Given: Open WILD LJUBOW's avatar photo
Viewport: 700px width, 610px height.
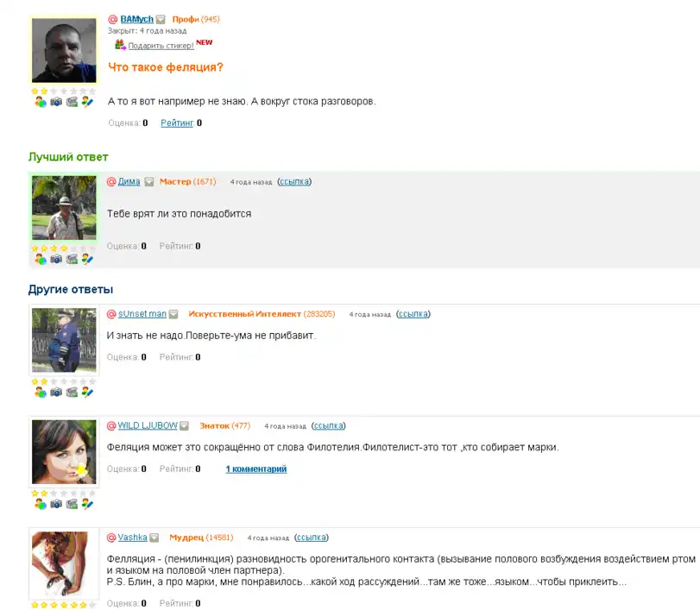Looking at the screenshot, I should pyautogui.click(x=64, y=452).
